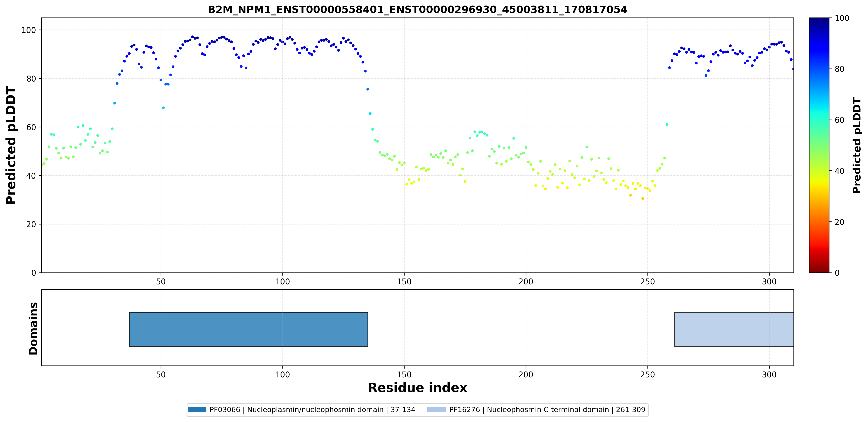Image resolution: width=868 pixels, height=422 pixels.
Task: Click the light blue PF16276 legend swatch
Action: (437, 410)
